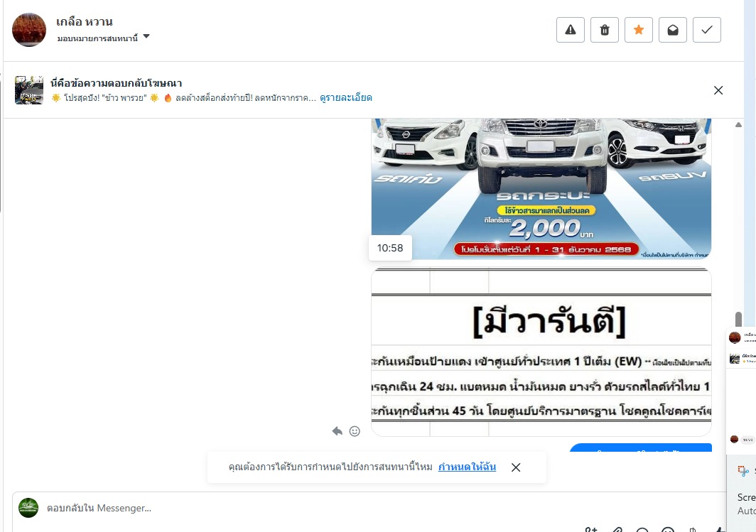Toggle the orange star follow-up marker
756x532 pixels.
coord(639,30)
